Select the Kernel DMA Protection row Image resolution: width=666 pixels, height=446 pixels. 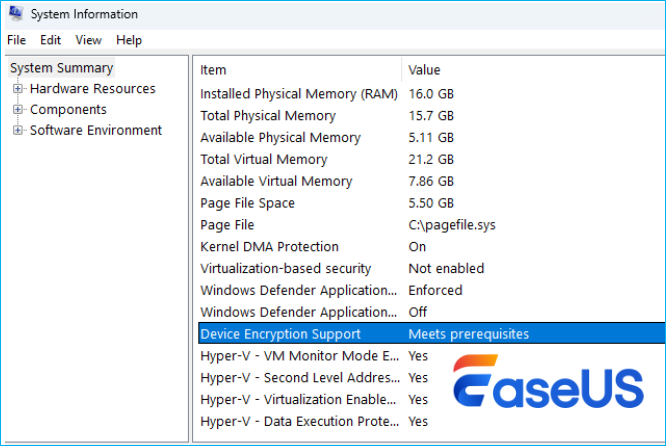click(x=269, y=247)
